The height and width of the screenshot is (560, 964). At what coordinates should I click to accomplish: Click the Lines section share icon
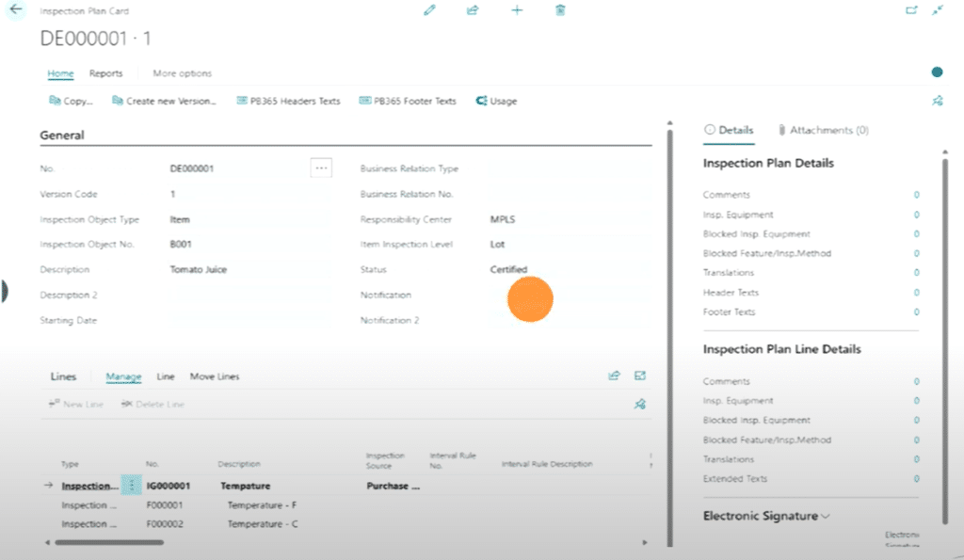coord(614,376)
